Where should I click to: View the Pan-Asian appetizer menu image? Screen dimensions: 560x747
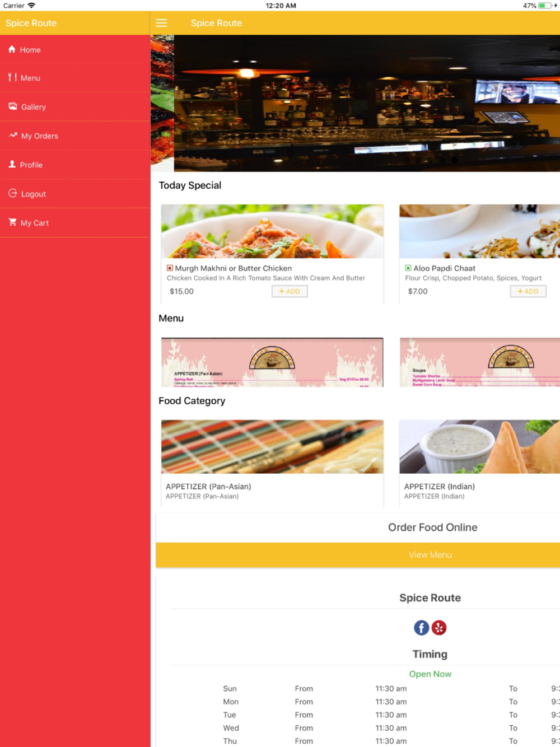[272, 362]
